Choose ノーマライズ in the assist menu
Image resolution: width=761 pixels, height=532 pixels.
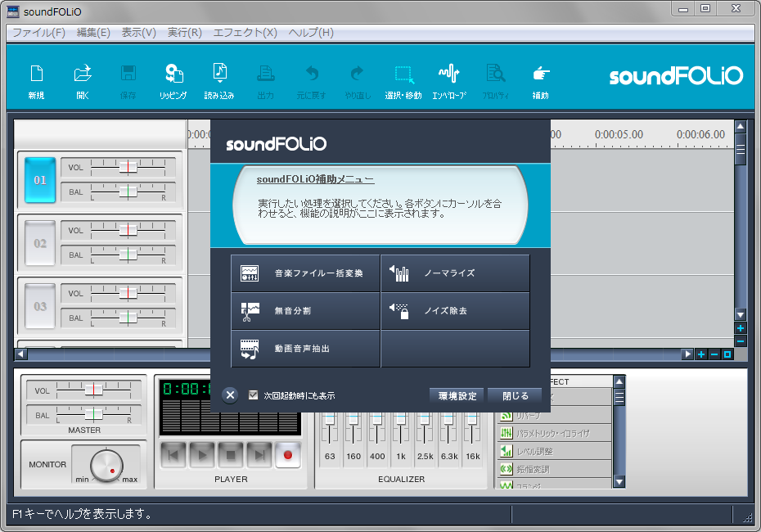[455, 273]
